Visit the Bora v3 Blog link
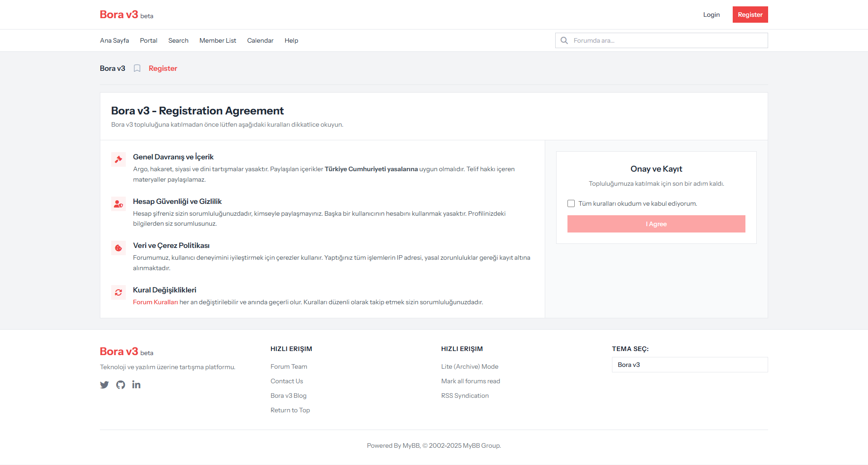Image resolution: width=868 pixels, height=465 pixels. tap(289, 396)
